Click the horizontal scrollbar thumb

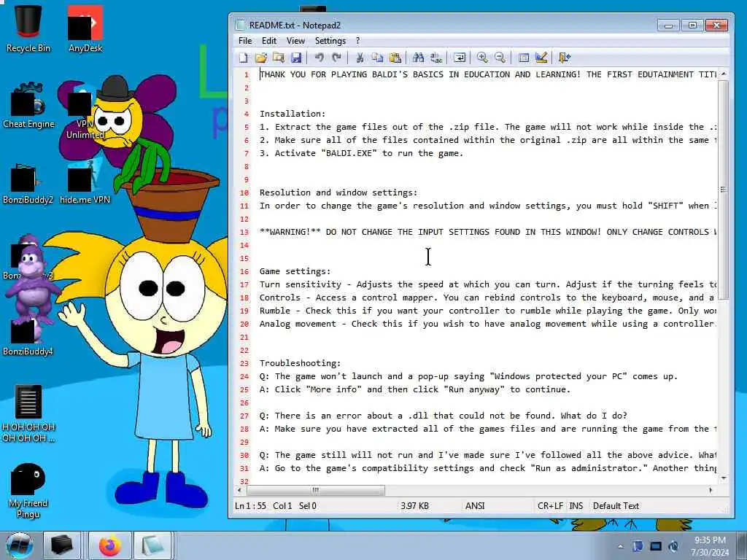point(315,490)
